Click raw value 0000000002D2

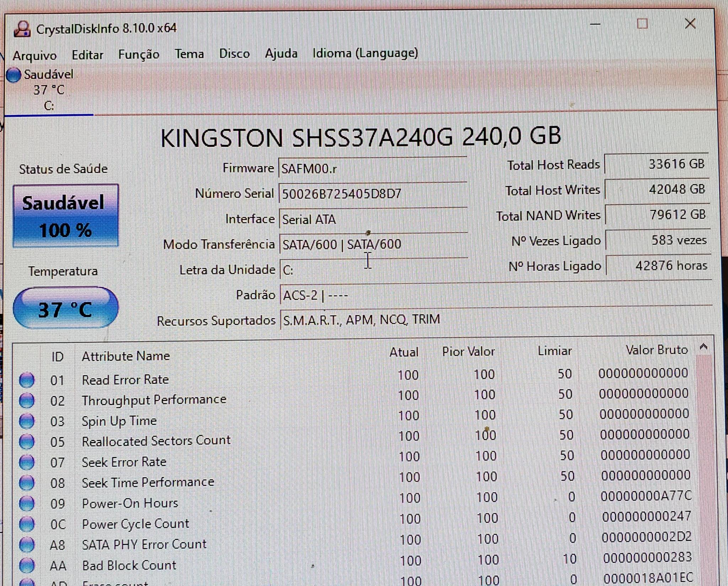[647, 537]
